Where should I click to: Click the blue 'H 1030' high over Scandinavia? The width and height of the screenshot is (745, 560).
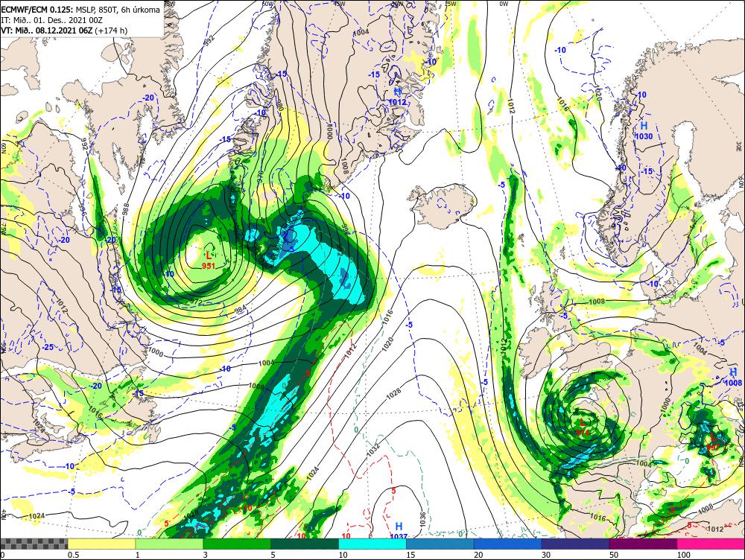coord(644,130)
